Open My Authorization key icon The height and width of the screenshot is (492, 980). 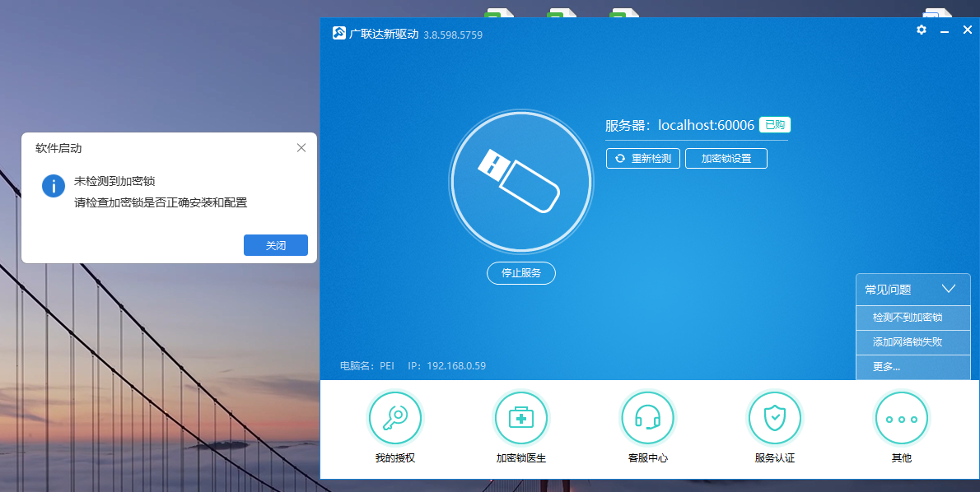395,418
